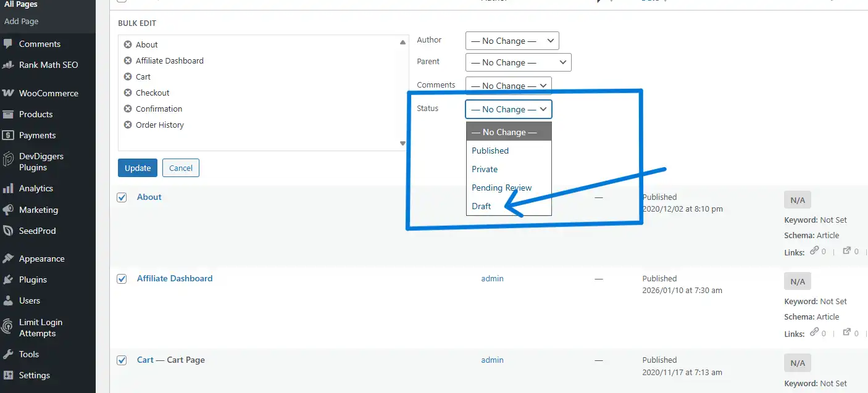Go to All Pages in the sidebar

21,4
